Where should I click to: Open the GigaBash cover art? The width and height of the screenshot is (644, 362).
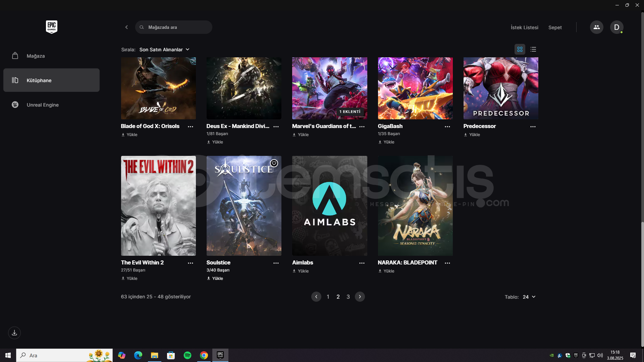(415, 88)
